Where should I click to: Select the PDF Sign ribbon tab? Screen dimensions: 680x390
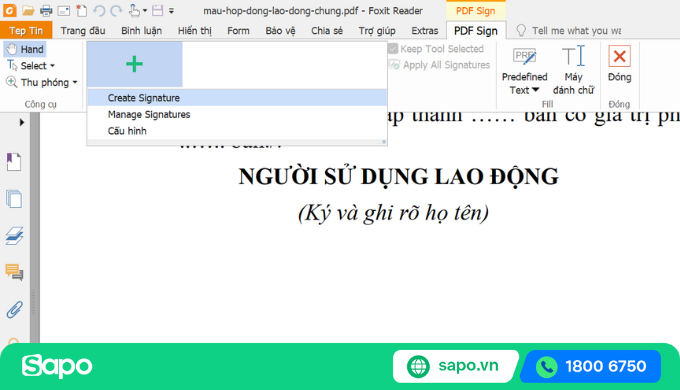coord(476,31)
